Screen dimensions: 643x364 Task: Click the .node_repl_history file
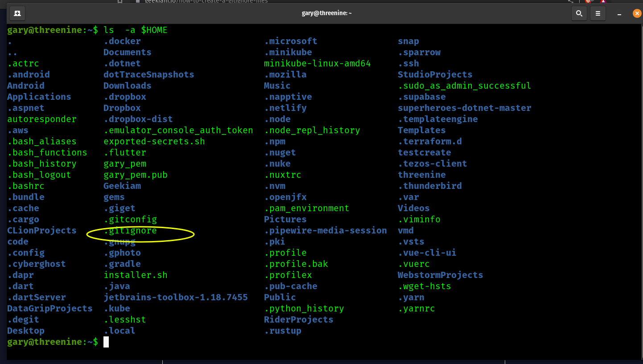pyautogui.click(x=312, y=130)
